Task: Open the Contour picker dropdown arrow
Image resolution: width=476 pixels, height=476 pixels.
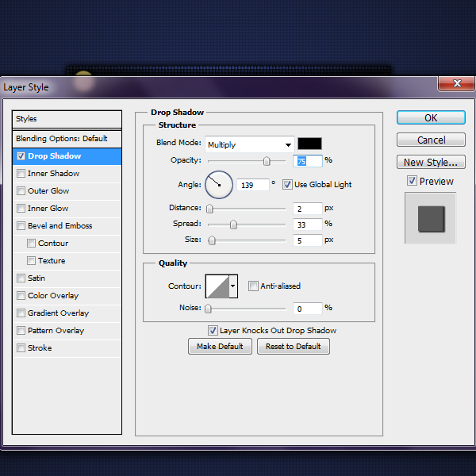Action: point(233,286)
